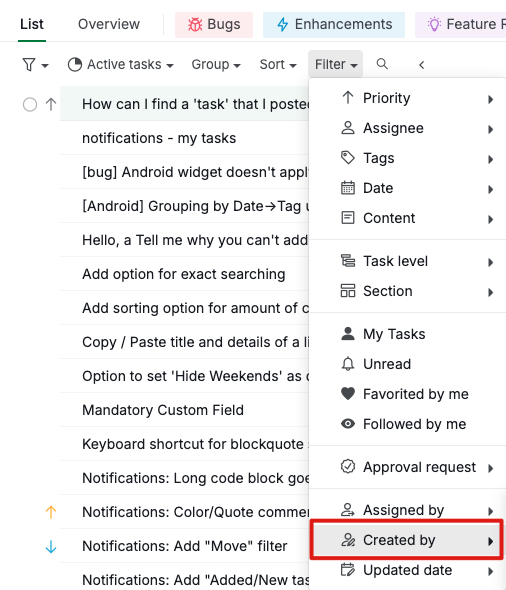Click the Date calendar icon
The image size is (506, 590).
[x=348, y=188]
